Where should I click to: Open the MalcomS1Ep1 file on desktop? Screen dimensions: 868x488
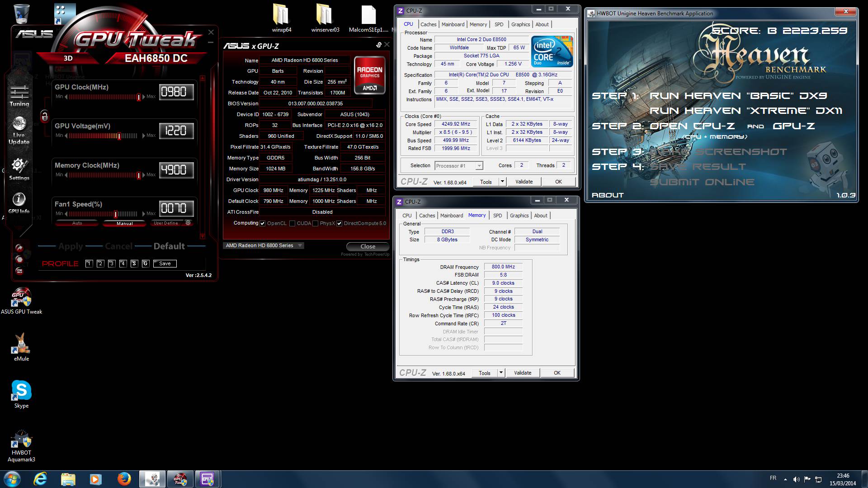(x=368, y=19)
